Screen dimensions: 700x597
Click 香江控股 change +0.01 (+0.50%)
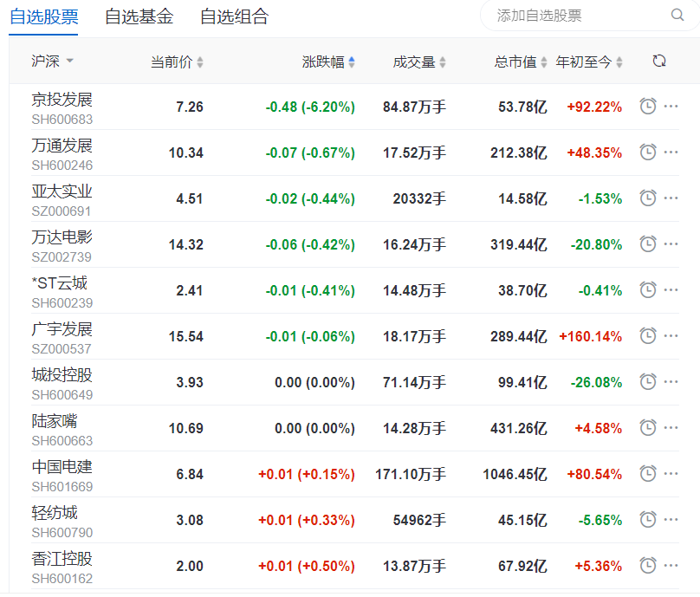(307, 566)
